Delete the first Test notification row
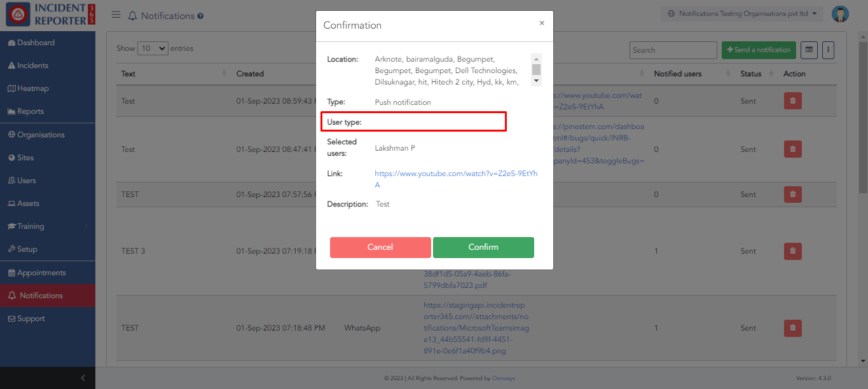Image resolution: width=868 pixels, height=389 pixels. (792, 100)
